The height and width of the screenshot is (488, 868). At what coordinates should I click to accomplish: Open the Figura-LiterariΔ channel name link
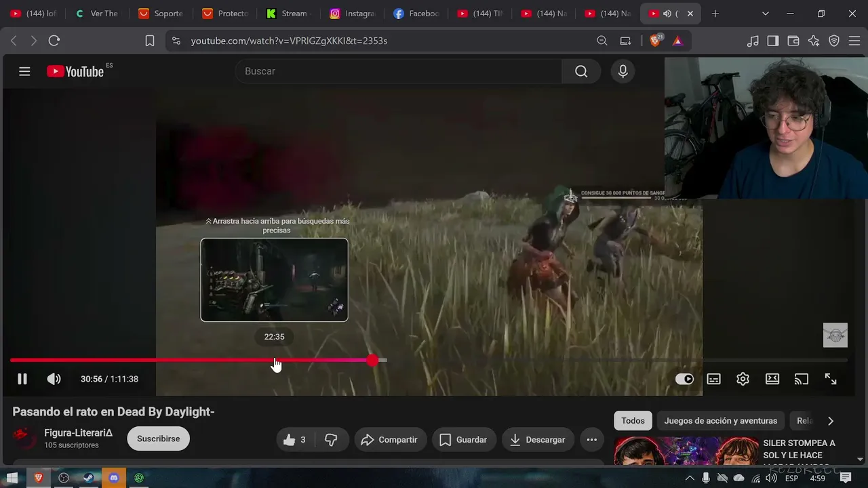pyautogui.click(x=78, y=432)
